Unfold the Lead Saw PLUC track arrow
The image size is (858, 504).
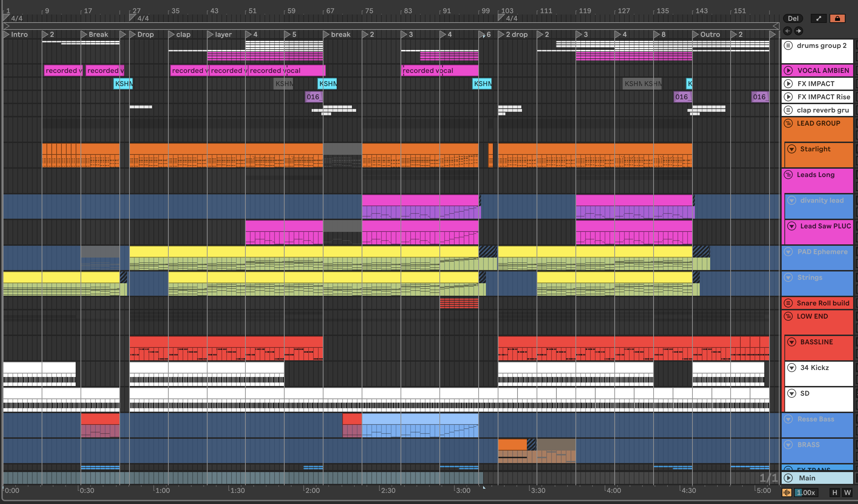pos(792,226)
